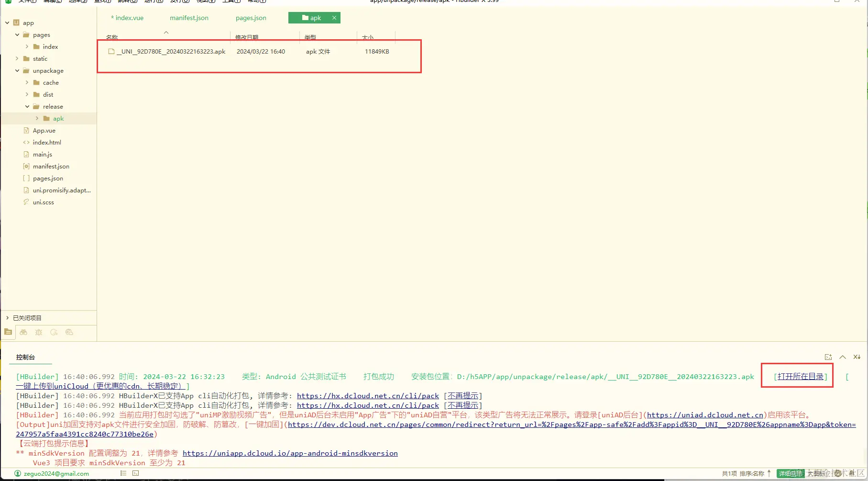Click the apk file icon in file list
868x481 pixels.
[111, 51]
